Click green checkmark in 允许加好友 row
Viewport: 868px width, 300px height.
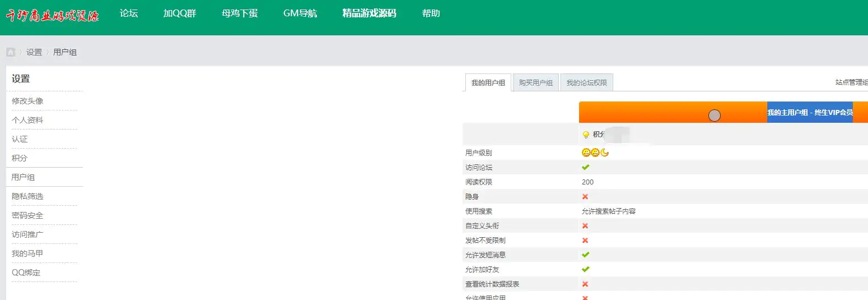586,269
